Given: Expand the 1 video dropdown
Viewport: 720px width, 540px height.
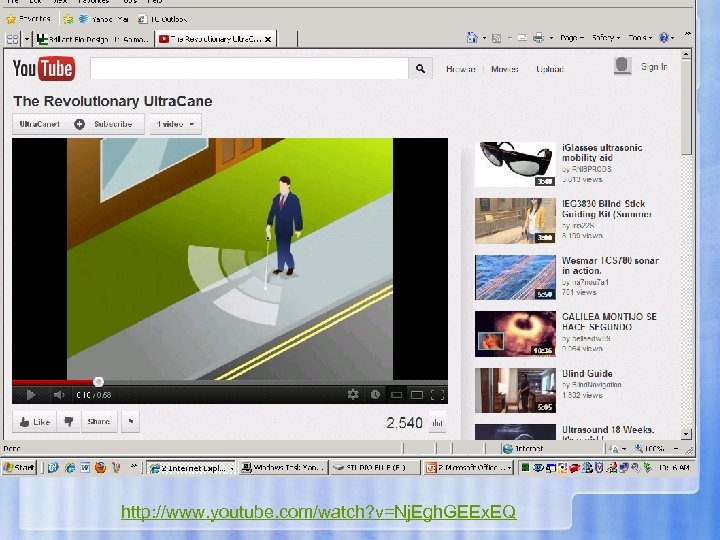Looking at the screenshot, I should 175,124.
